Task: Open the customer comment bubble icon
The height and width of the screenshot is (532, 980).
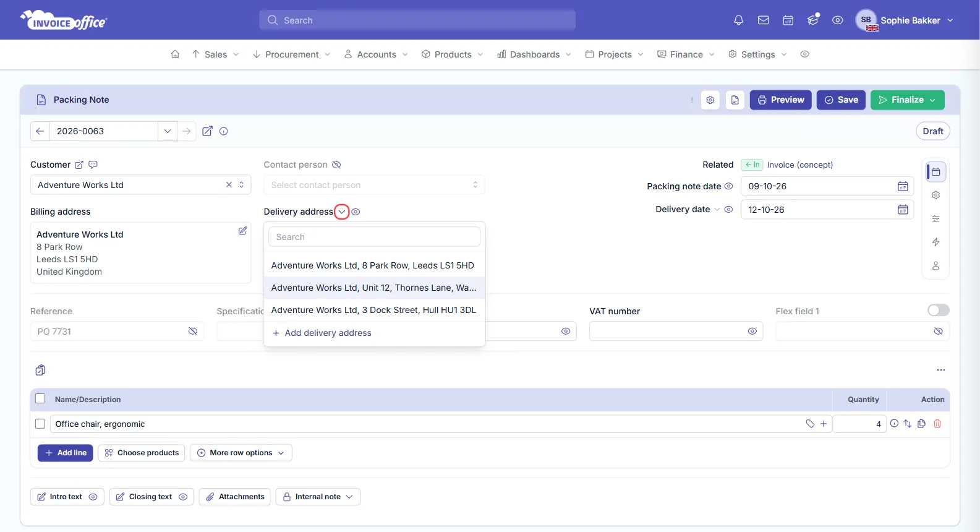Action: [93, 165]
